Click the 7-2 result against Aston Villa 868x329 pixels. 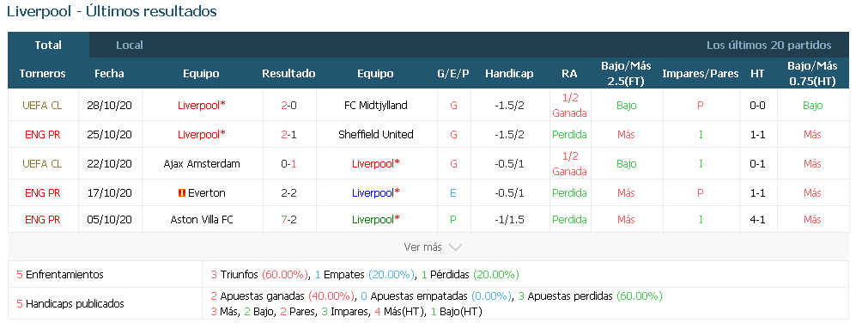289,220
